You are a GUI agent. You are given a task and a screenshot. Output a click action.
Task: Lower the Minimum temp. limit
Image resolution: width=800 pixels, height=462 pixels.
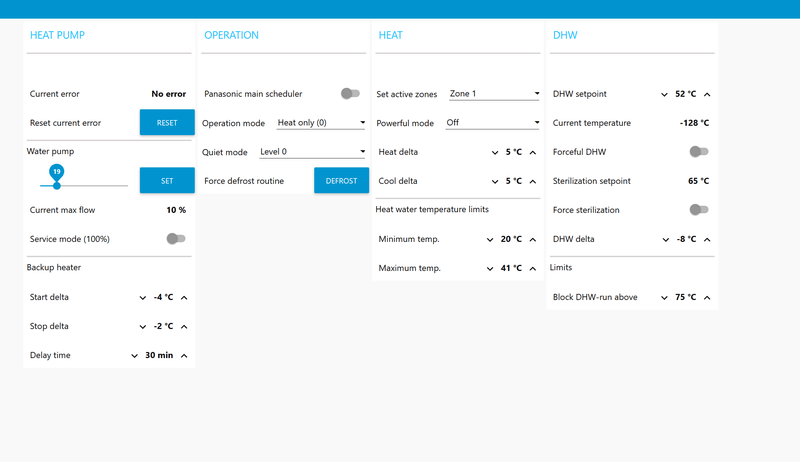pos(490,240)
